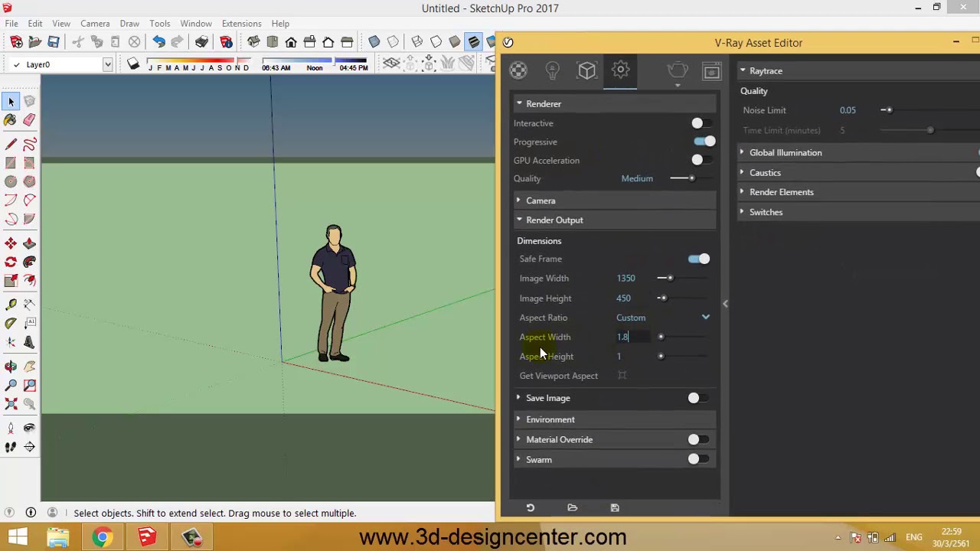Screen dimensions: 980x551
Task: Choose the Paint Bucket tool
Action: click(11, 120)
